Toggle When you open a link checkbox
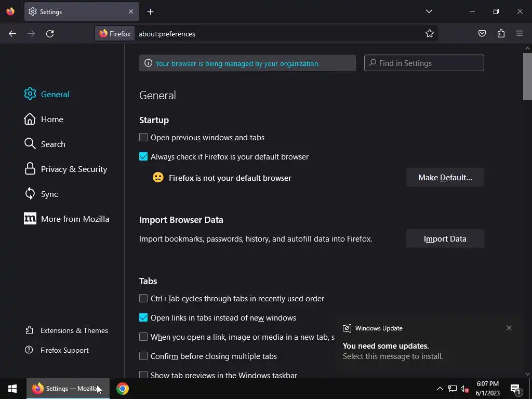 click(143, 337)
